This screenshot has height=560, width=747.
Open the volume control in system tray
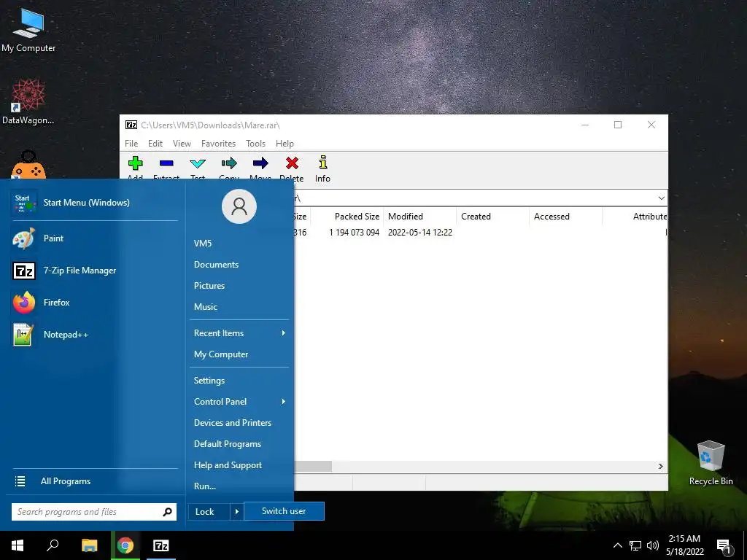coord(653,545)
